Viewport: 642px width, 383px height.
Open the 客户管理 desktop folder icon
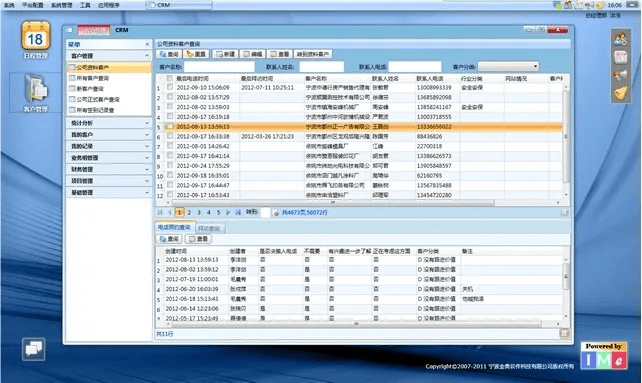click(x=36, y=88)
